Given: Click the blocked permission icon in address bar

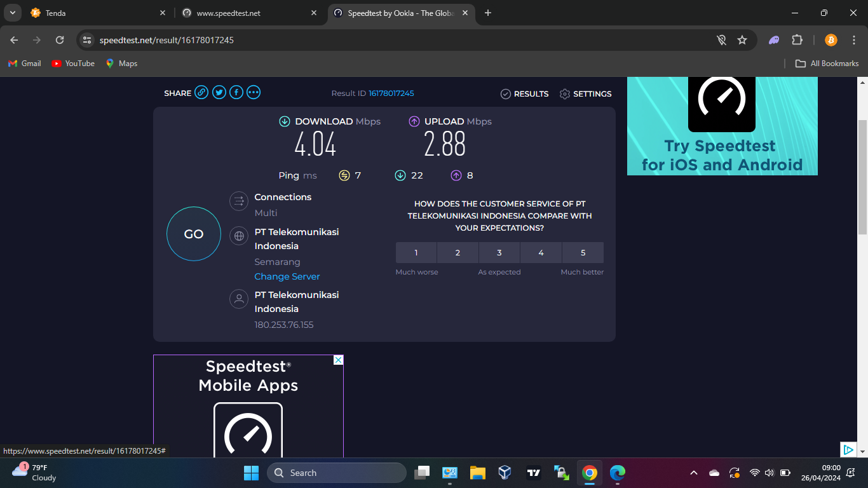Looking at the screenshot, I should click(x=722, y=40).
